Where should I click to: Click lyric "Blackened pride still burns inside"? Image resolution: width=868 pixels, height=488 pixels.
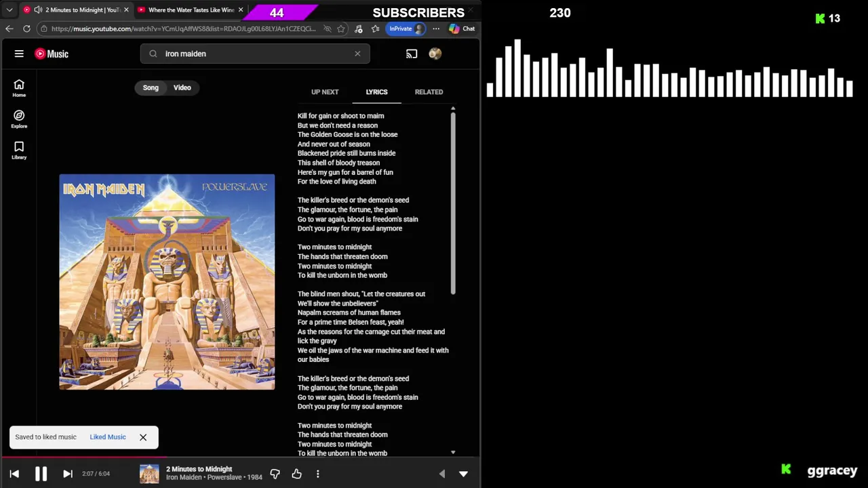pos(347,153)
